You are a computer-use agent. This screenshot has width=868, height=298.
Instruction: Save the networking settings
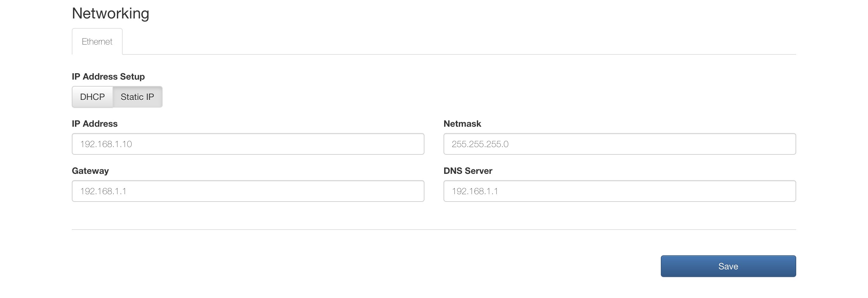pos(728,266)
